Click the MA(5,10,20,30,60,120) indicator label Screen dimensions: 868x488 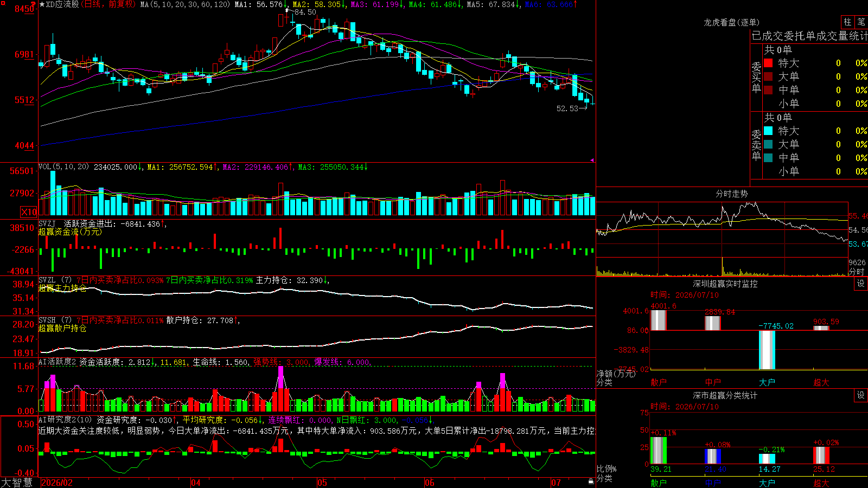(x=185, y=4)
